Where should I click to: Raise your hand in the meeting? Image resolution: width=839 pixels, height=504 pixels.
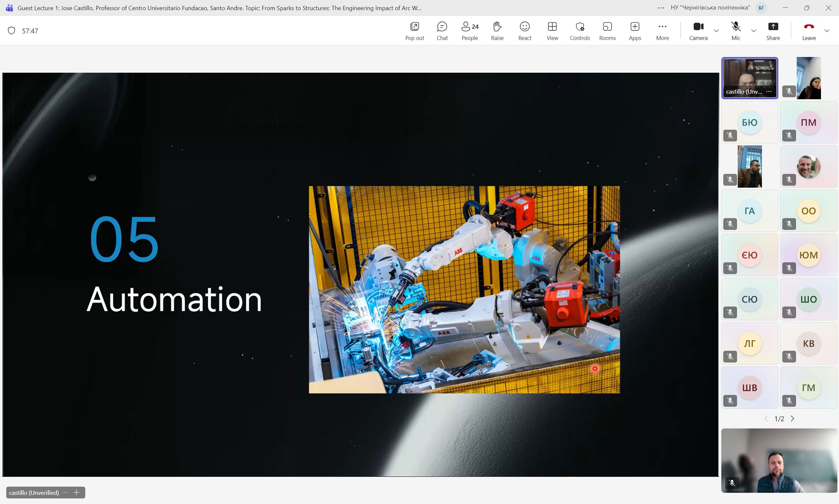coord(497,30)
